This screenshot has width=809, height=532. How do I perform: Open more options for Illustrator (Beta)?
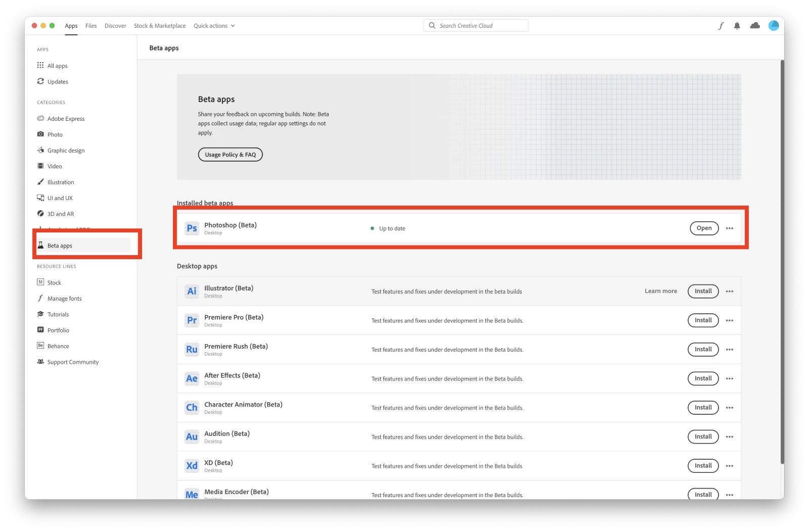pyautogui.click(x=730, y=292)
